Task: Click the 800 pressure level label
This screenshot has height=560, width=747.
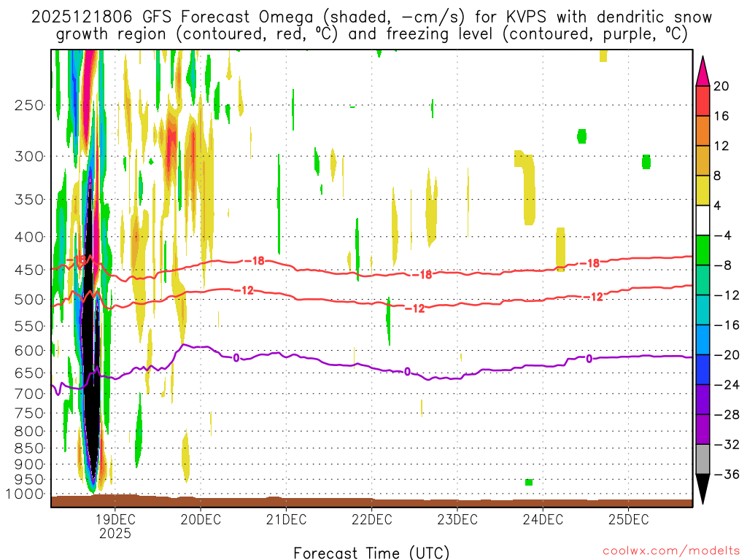Action: click(x=29, y=432)
